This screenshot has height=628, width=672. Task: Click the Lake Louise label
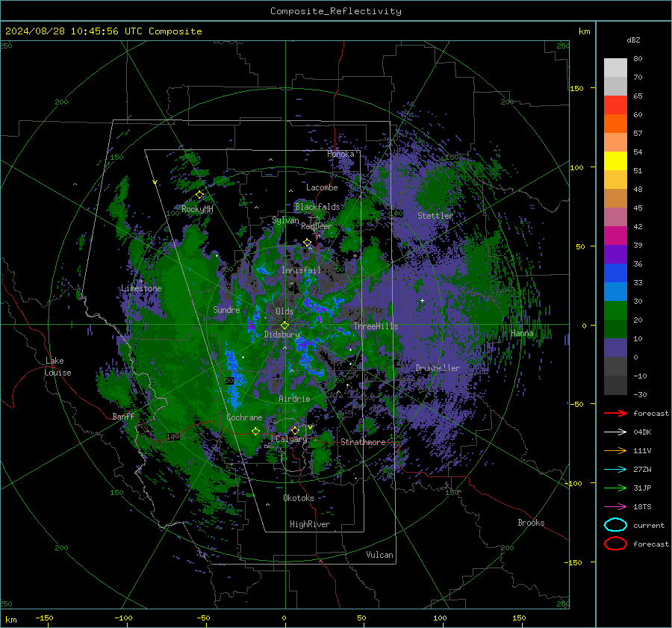(57, 367)
